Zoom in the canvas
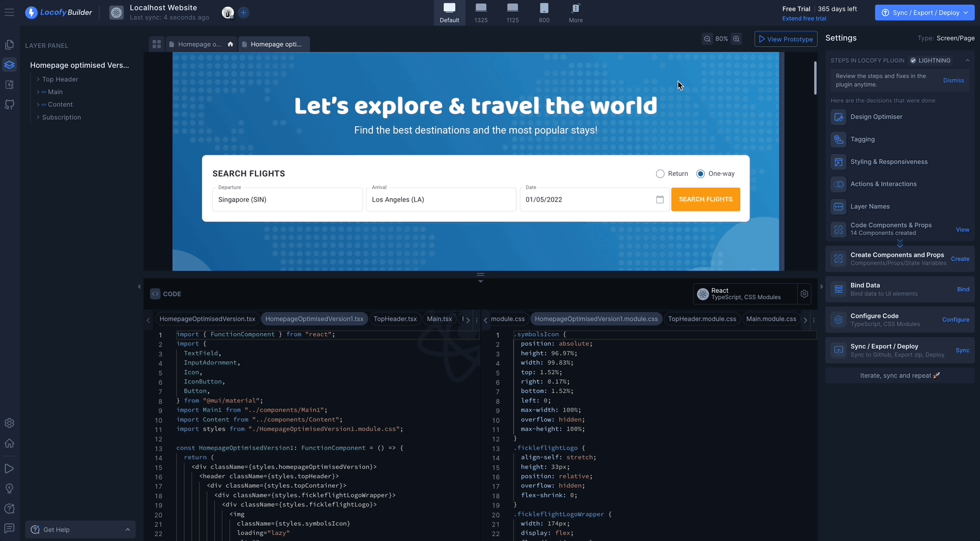The width and height of the screenshot is (980, 541). click(x=737, y=39)
